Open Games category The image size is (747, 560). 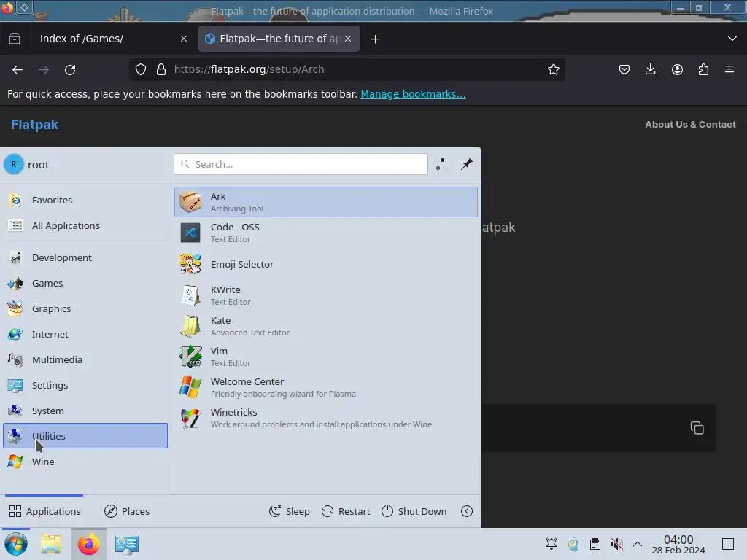click(85, 284)
